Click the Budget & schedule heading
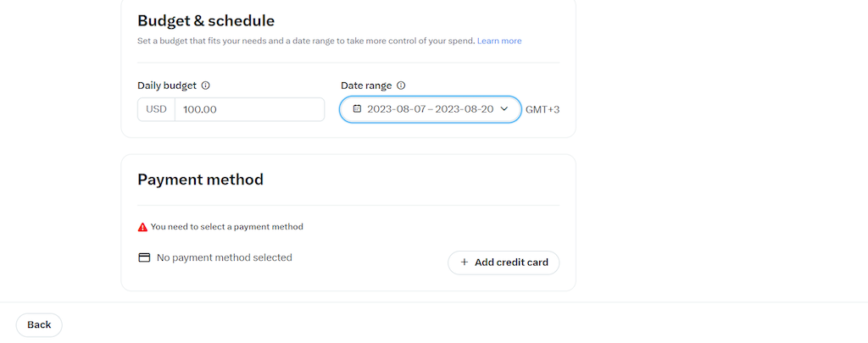Image resolution: width=868 pixels, height=343 pixels. 206,21
